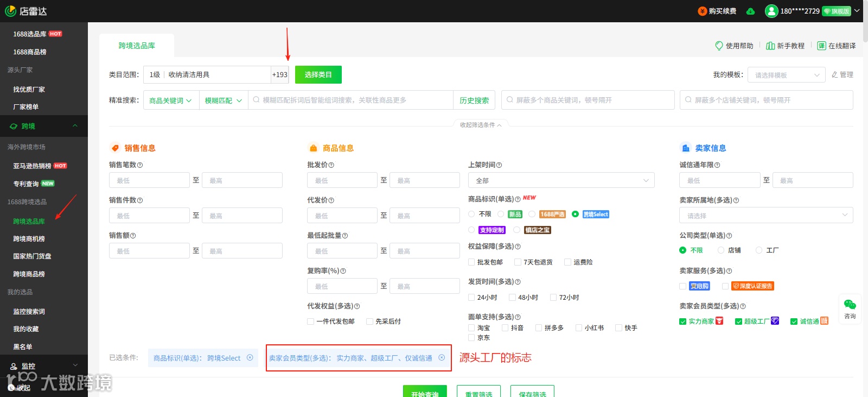
Task: Remove the 商品标识 跨境Select filter chip
Action: pos(250,358)
